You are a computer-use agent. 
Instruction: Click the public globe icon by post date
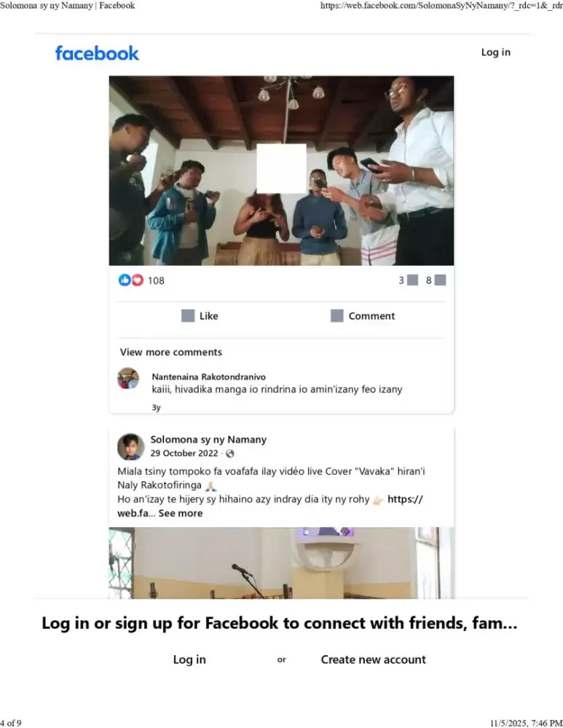230,454
